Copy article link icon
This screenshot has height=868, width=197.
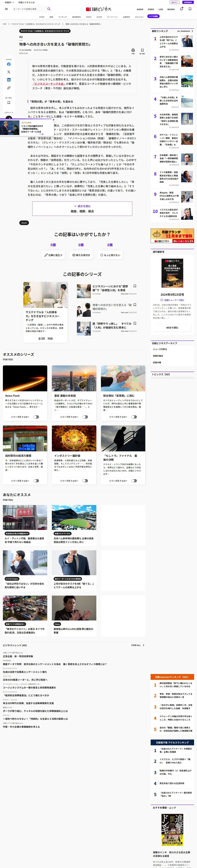pos(9,88)
